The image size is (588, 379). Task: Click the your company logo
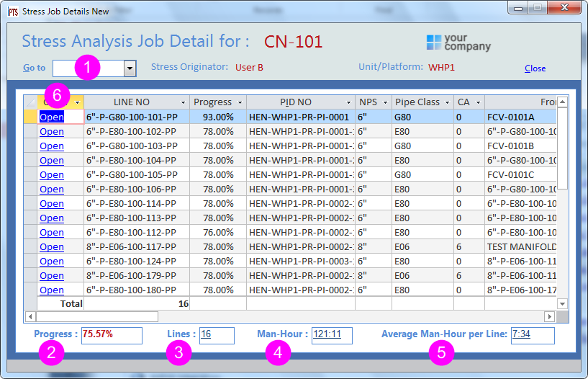[x=458, y=43]
